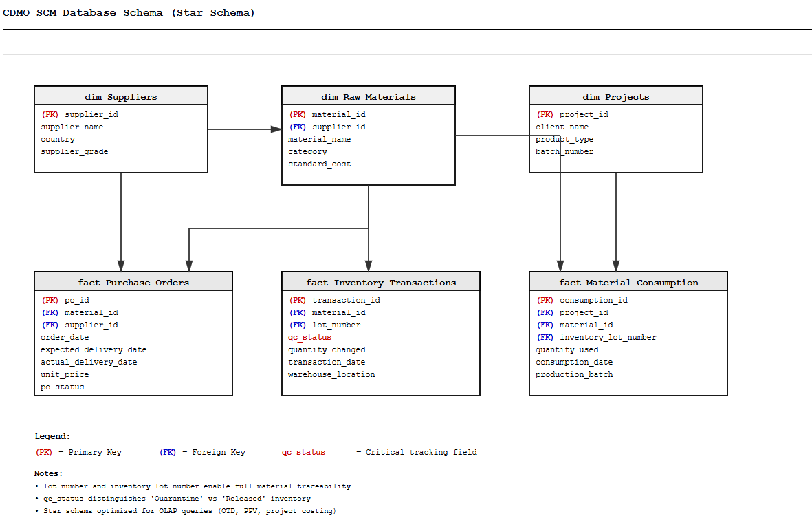Click the dim_Raw_Materials table header
The height and width of the screenshot is (529, 812).
click(x=369, y=96)
